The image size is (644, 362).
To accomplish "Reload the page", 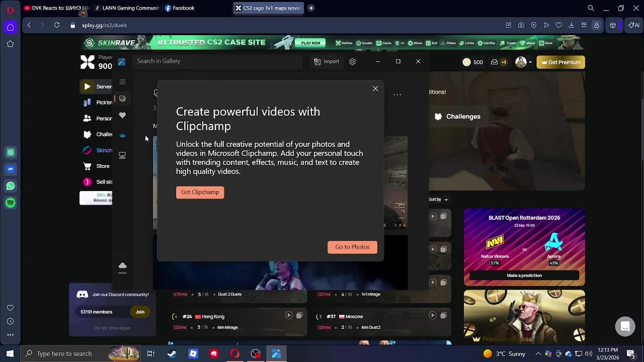I will (x=57, y=25).
